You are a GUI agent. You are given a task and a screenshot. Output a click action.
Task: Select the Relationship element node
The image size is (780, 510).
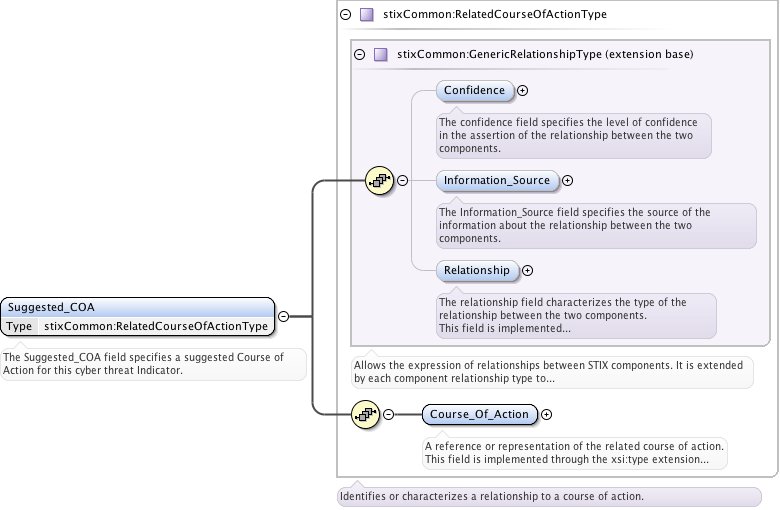[x=477, y=270]
